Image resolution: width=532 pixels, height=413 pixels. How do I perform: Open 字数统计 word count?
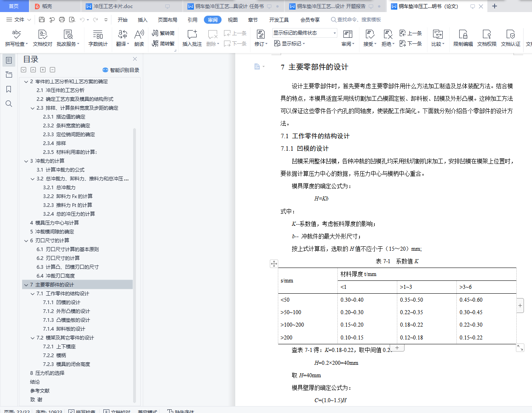(98, 38)
